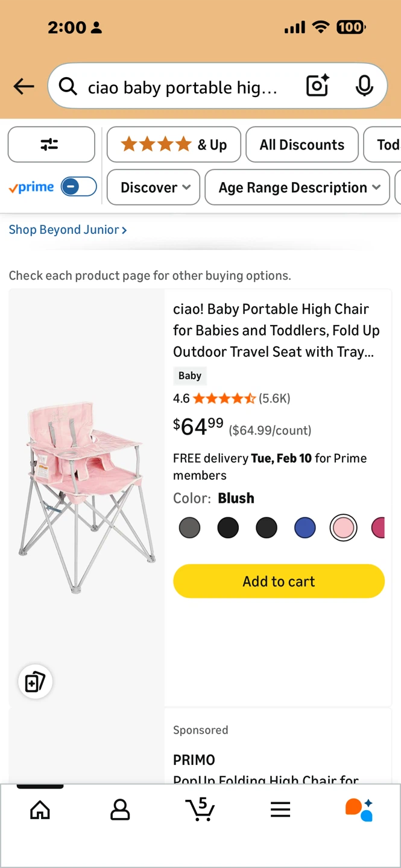This screenshot has height=868, width=401.
Task: Open the Rufus AI assistant
Action: 359,810
